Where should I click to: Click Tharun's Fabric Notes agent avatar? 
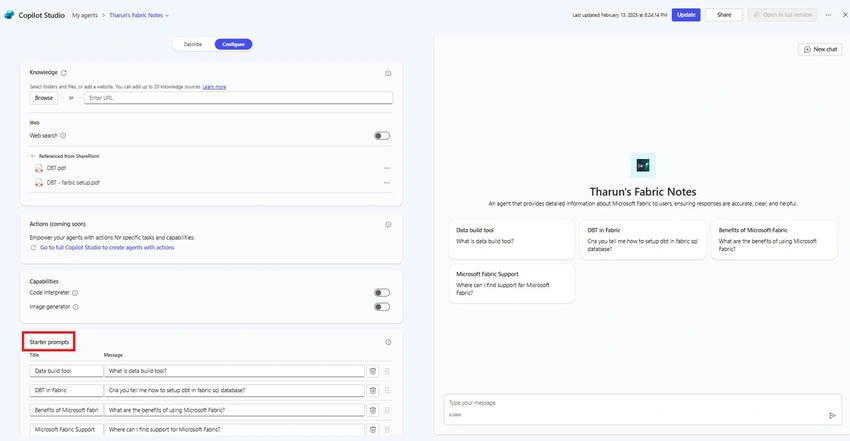point(643,165)
